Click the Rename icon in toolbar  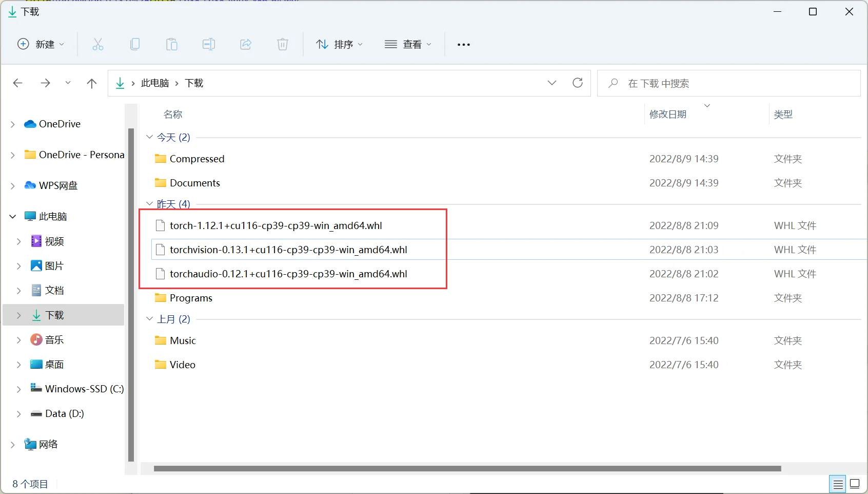(209, 45)
